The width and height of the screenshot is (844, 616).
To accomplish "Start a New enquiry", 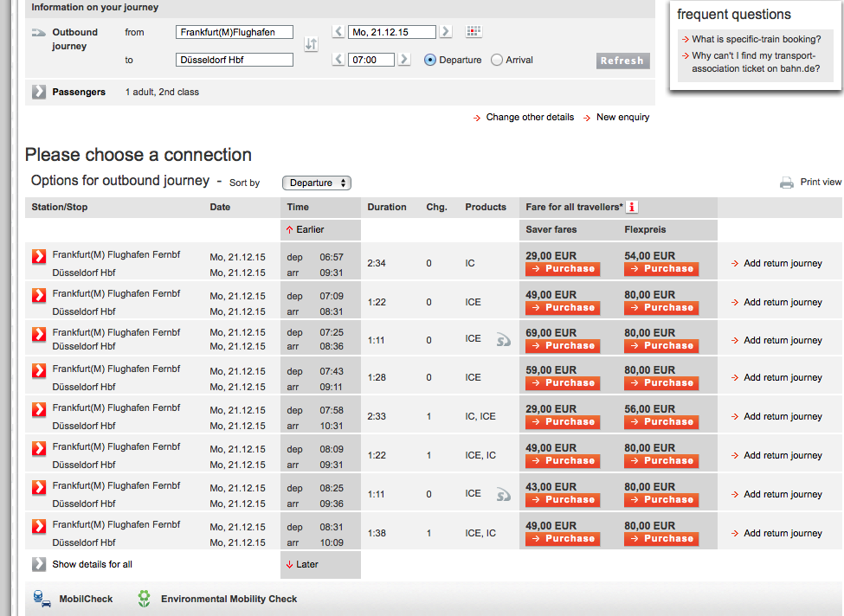I will tap(617, 118).
